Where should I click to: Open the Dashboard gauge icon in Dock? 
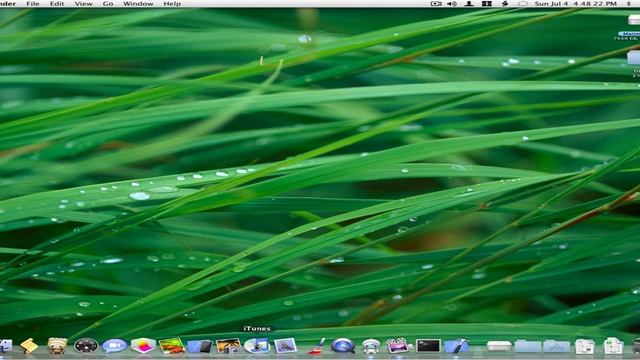click(x=86, y=346)
